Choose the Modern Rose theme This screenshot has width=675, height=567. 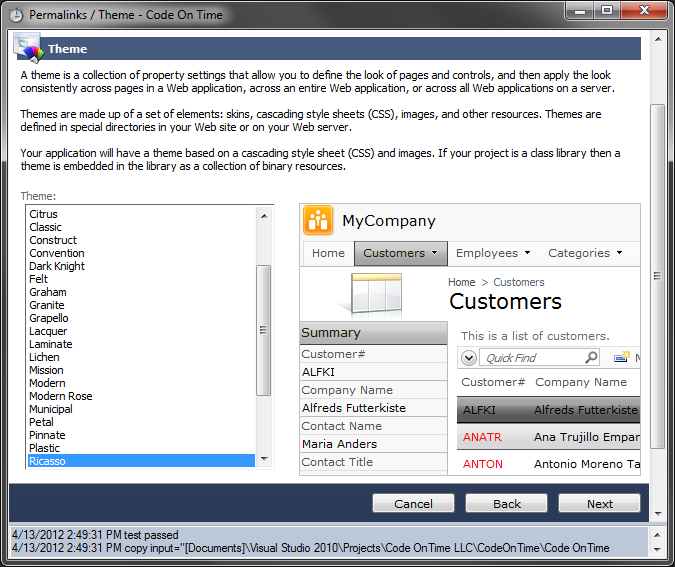coord(61,396)
